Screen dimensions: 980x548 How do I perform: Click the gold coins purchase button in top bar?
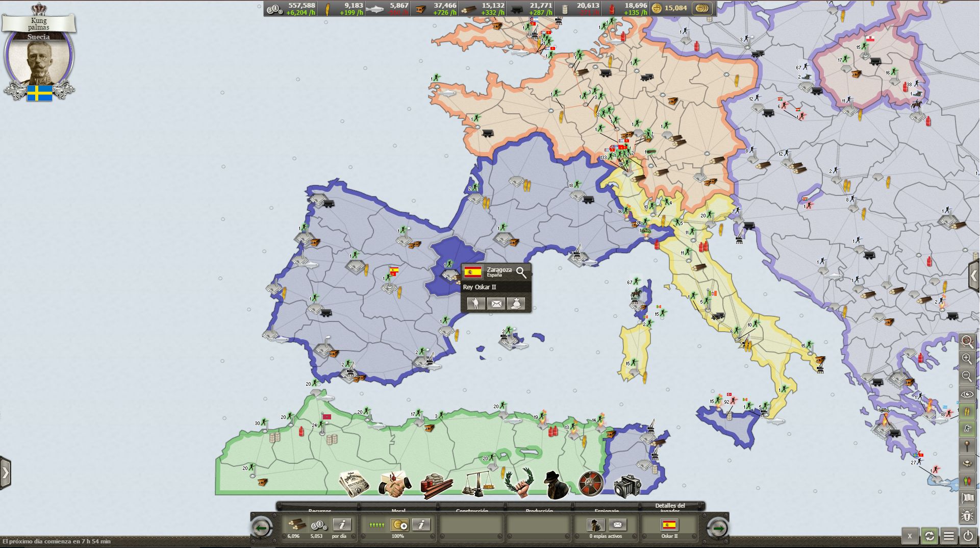click(x=703, y=8)
